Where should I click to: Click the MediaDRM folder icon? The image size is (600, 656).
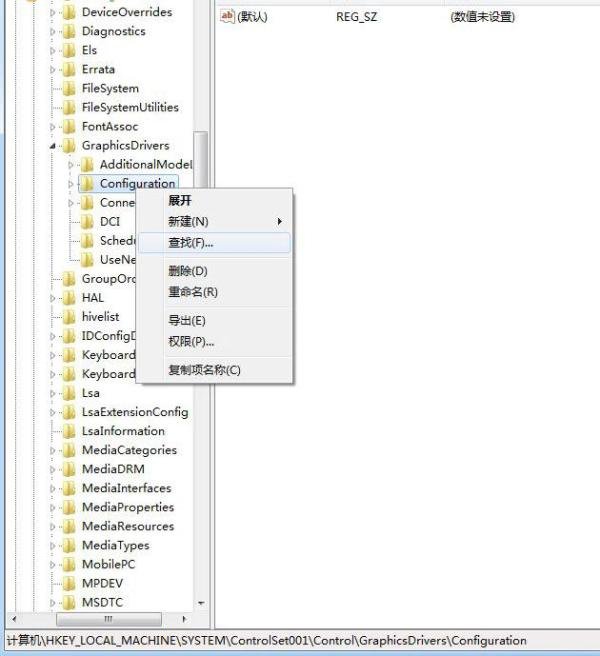click(x=69, y=469)
